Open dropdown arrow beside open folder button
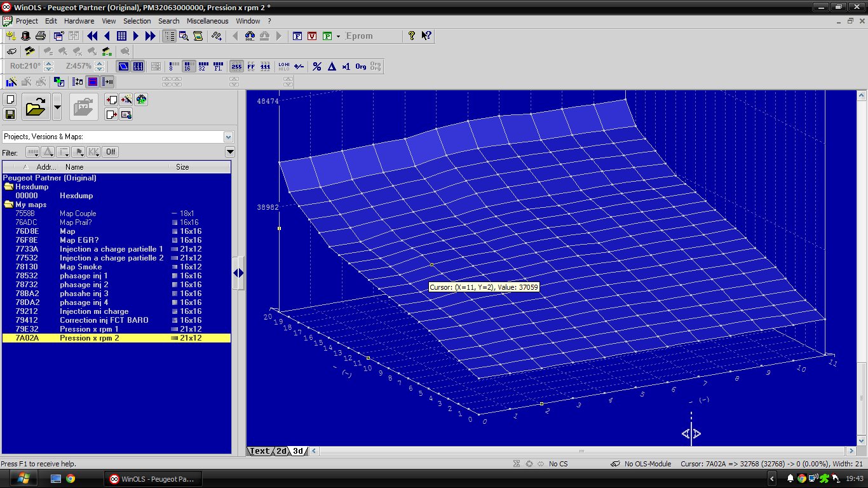 coord(57,107)
